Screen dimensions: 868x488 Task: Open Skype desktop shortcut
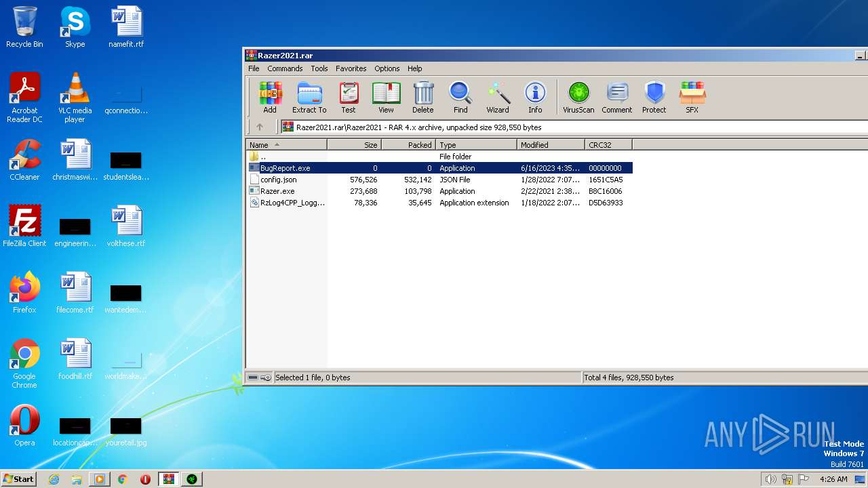click(x=75, y=28)
